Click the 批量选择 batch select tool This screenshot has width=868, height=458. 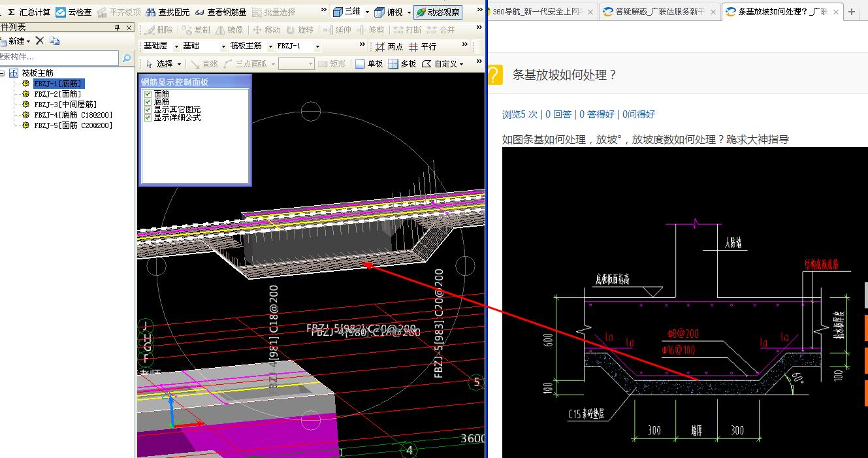[x=274, y=12]
